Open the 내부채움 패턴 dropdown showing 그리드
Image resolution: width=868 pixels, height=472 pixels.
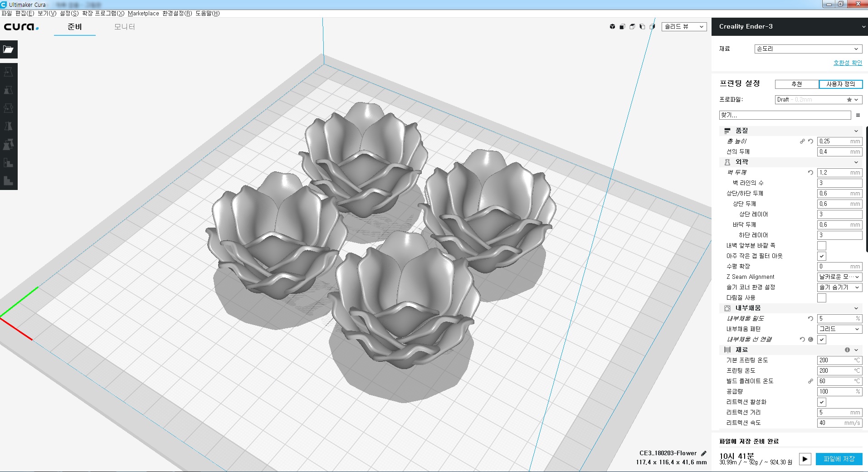839,329
